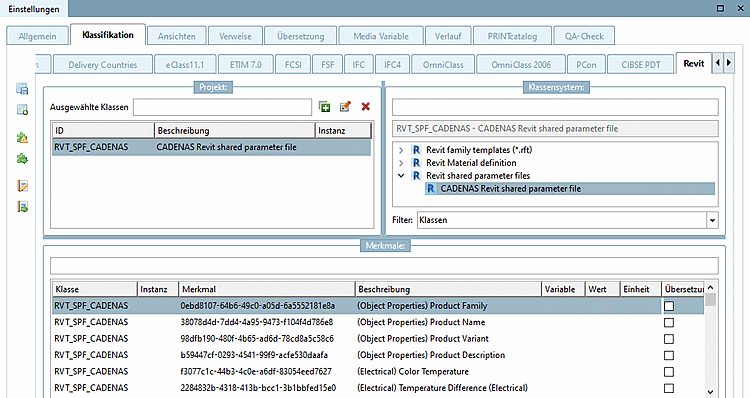This screenshot has width=750, height=398.
Task: Click the red X delete class icon
Action: [x=365, y=107]
